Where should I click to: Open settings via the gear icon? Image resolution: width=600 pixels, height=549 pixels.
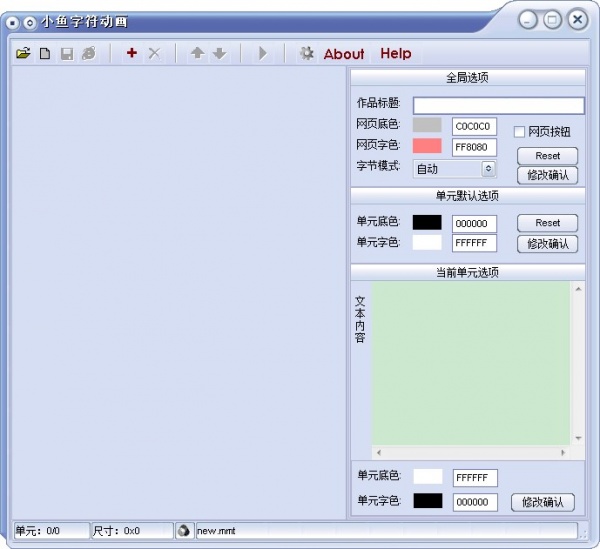pos(307,53)
